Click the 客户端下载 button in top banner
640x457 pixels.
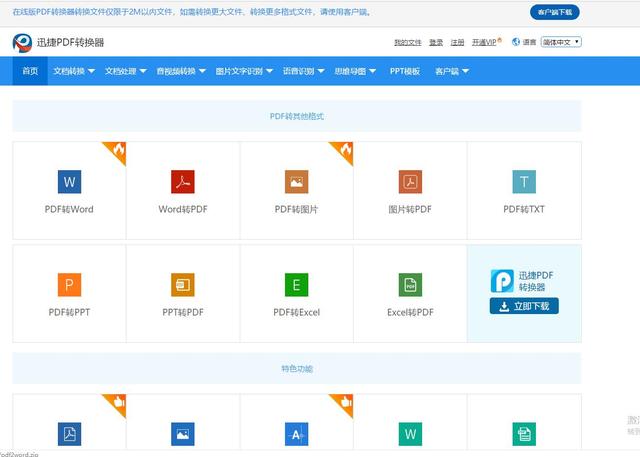pyautogui.click(x=555, y=12)
